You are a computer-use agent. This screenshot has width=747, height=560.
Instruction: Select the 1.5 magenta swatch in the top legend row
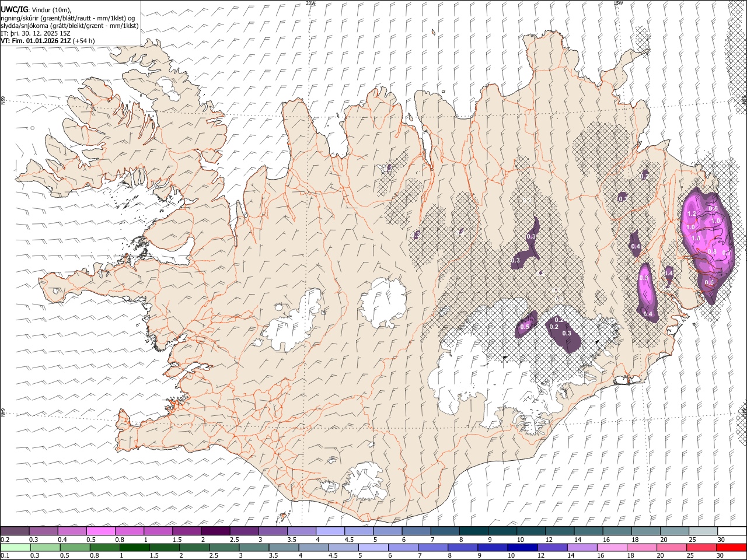point(187,531)
